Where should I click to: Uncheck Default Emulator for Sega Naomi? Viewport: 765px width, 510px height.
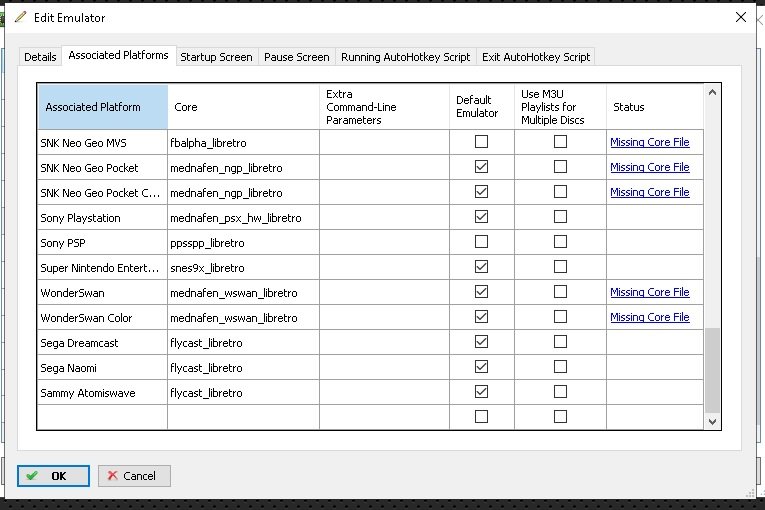click(481, 367)
